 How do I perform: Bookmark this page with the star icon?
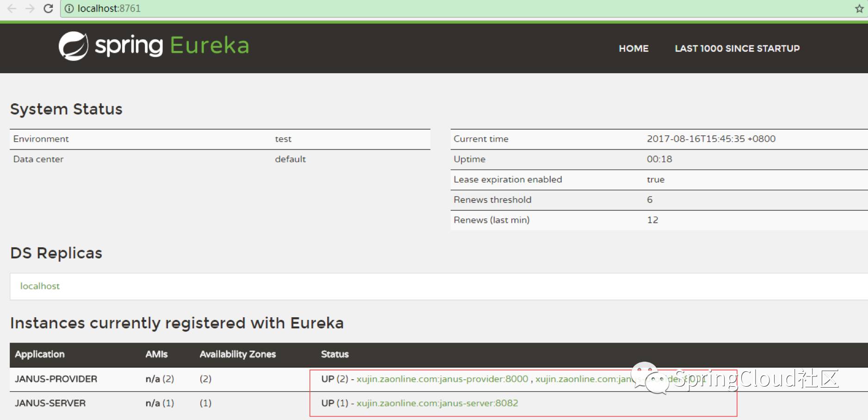click(859, 8)
